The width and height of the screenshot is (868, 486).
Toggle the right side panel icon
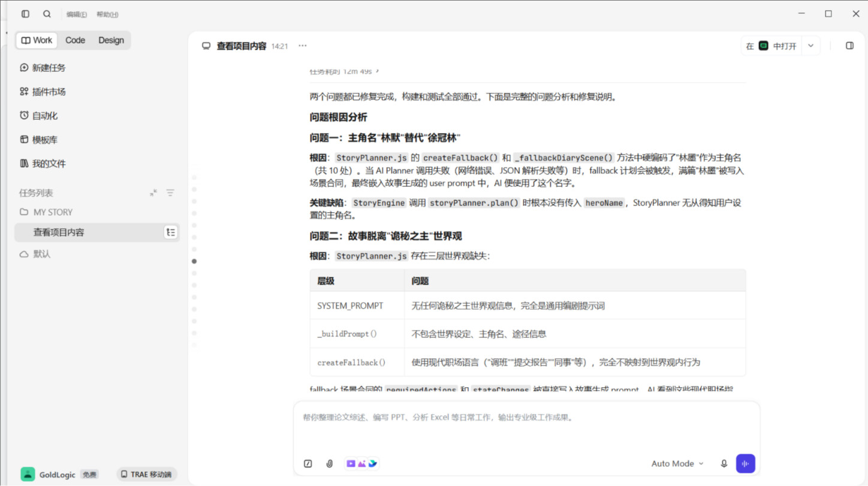(x=849, y=46)
